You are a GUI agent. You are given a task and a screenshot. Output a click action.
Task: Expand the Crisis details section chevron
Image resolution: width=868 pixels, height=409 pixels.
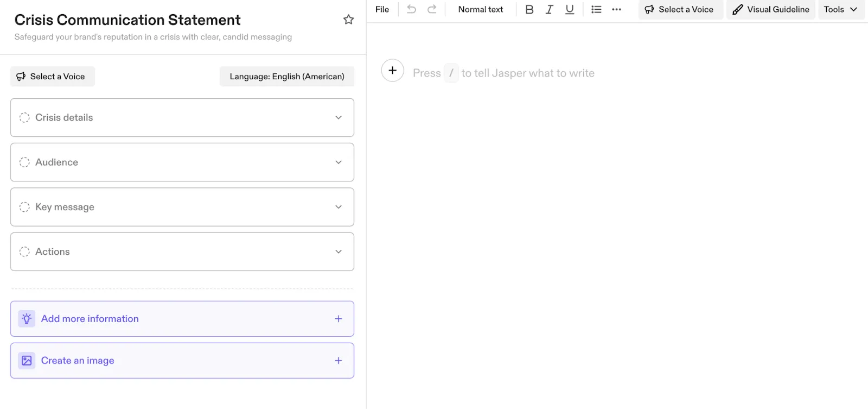[x=339, y=117]
